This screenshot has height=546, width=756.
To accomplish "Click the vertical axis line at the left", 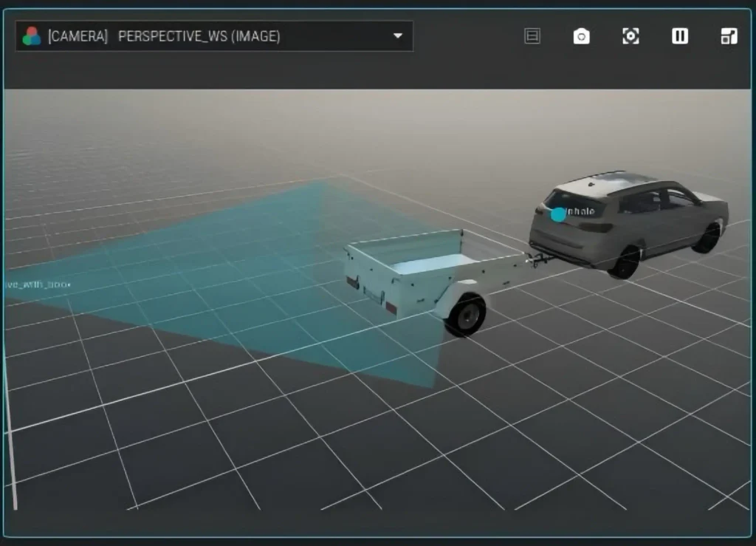I will (x=10, y=424).
